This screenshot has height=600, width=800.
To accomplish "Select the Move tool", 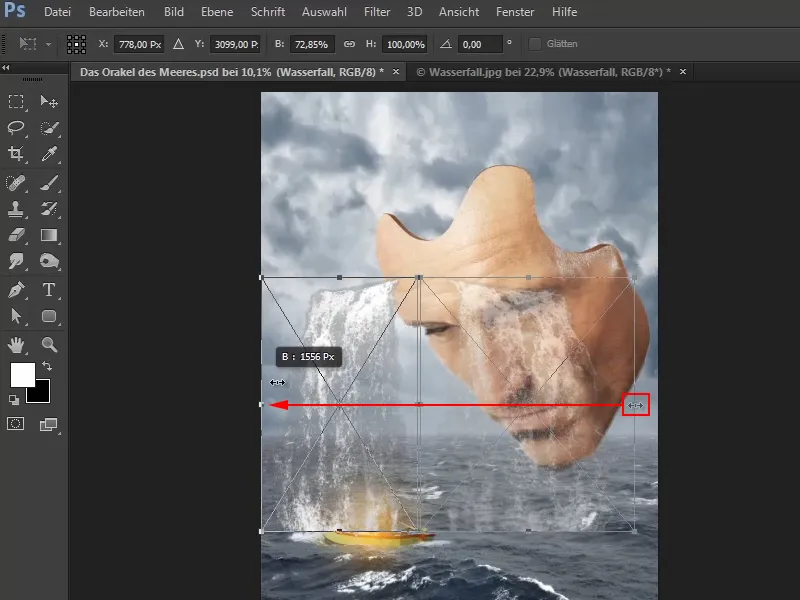I will click(49, 102).
